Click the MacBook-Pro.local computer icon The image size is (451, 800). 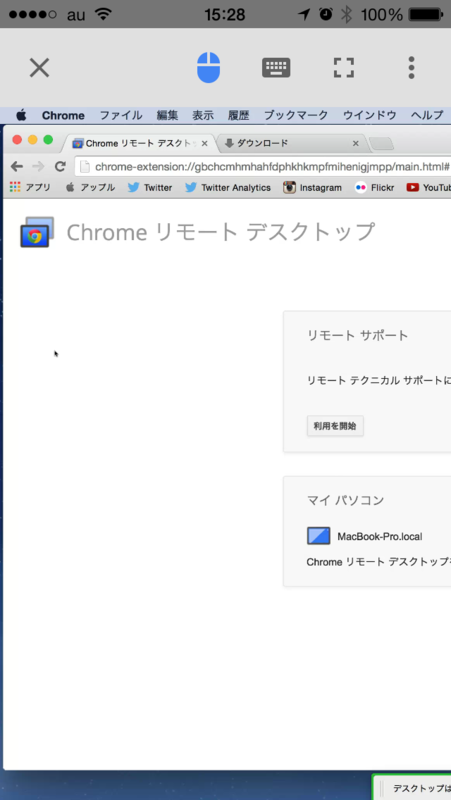click(318, 536)
